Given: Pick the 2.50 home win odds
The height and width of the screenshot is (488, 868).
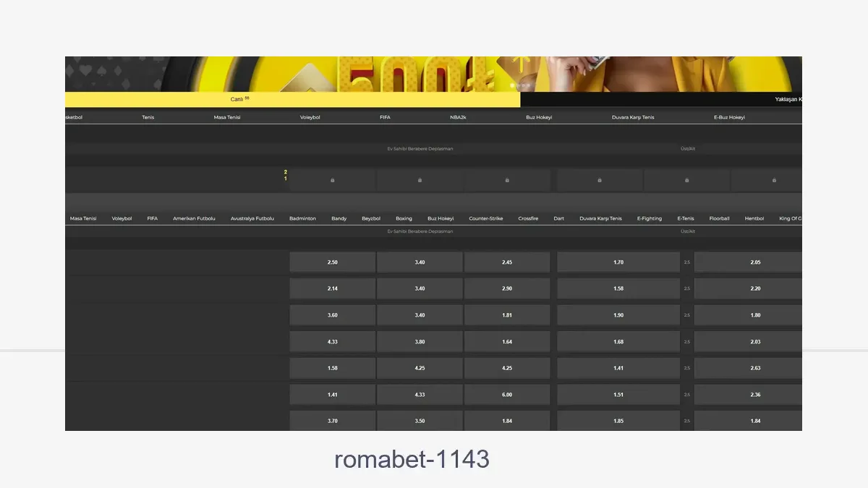Looking at the screenshot, I should (332, 262).
